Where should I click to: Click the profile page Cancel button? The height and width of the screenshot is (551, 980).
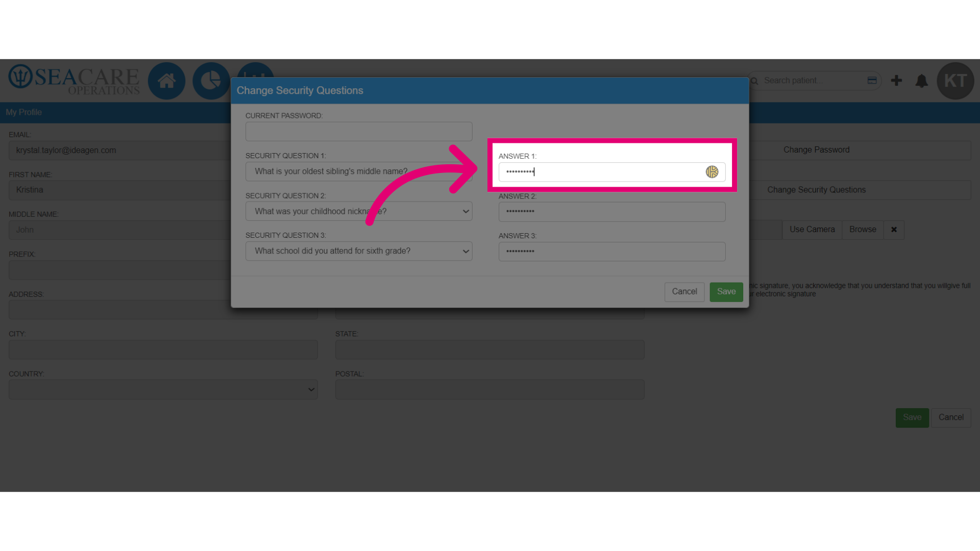point(951,417)
